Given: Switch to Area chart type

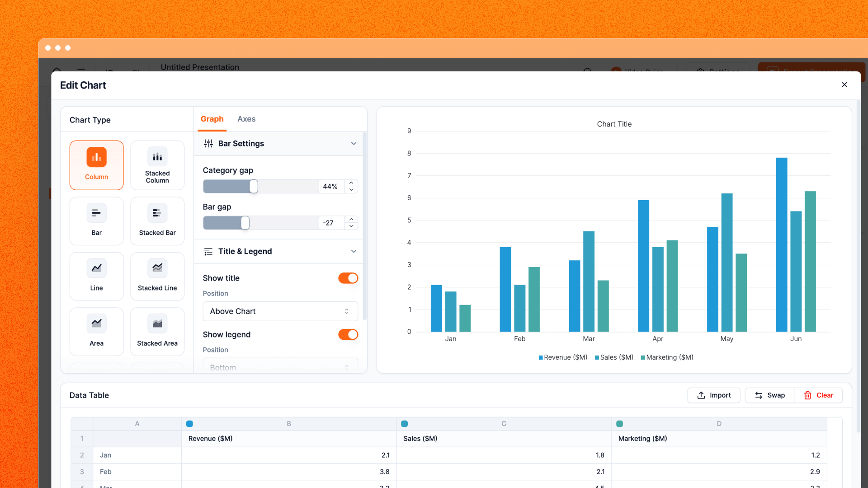Looking at the screenshot, I should [x=96, y=332].
